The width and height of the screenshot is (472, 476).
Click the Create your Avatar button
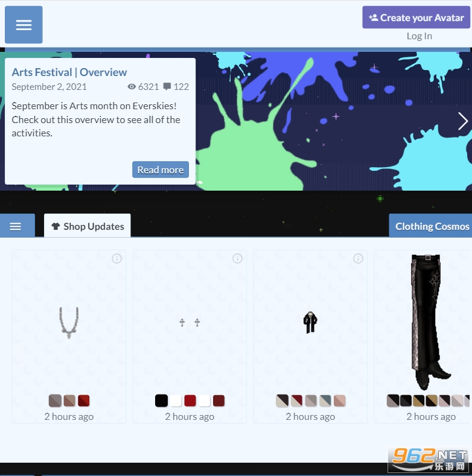(x=416, y=17)
